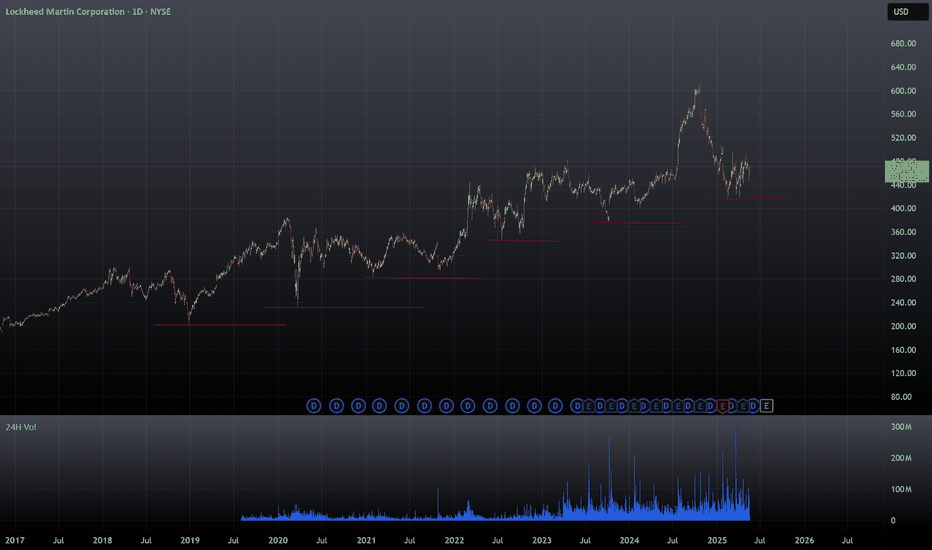The height and width of the screenshot is (550, 932).
Task: Click dividend D marker just right of 2022 gridline
Action: (x=468, y=406)
